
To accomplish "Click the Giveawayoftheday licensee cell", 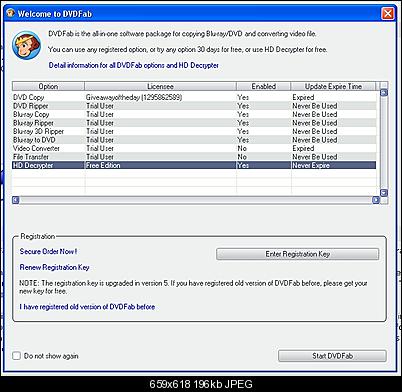I will coord(134,97).
